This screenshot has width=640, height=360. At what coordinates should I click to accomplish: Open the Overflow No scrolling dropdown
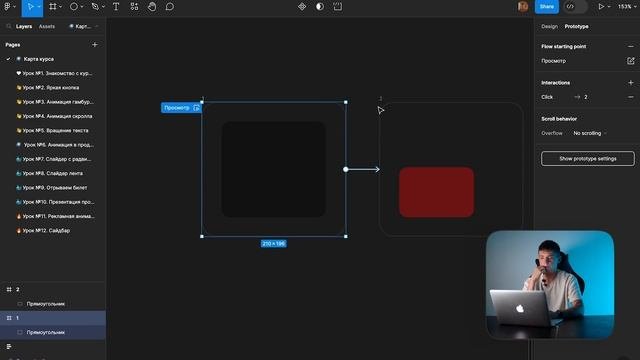[590, 133]
